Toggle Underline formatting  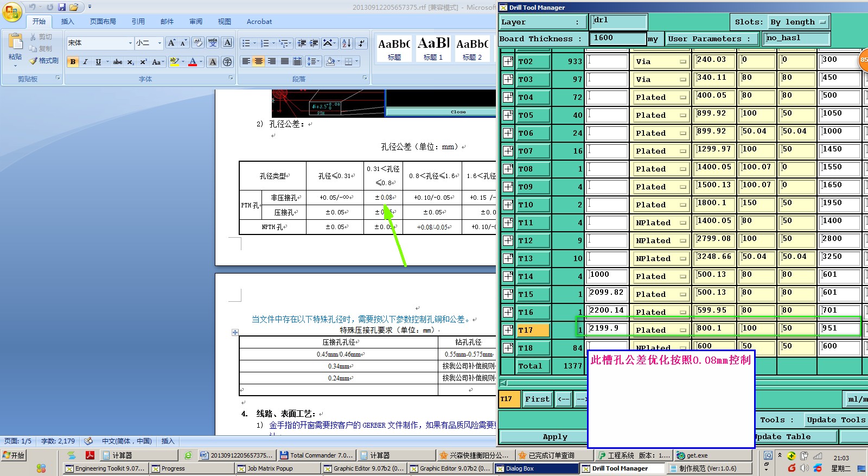point(98,62)
